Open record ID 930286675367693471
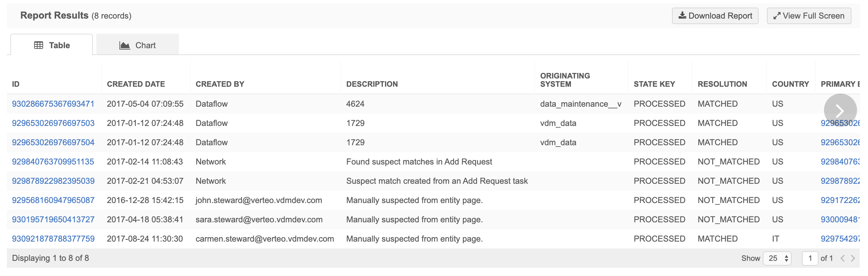Screen dimensions: 868x276 (53, 104)
